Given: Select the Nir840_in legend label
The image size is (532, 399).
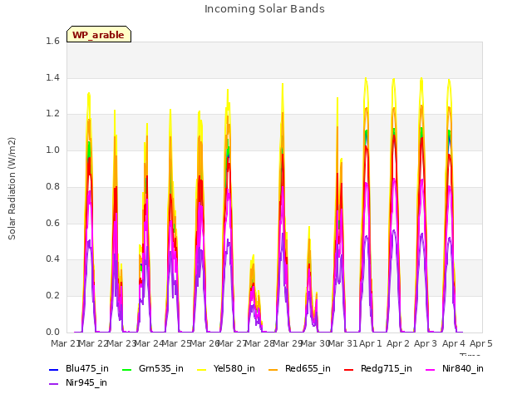Looking at the screenshot, I should (x=463, y=368).
